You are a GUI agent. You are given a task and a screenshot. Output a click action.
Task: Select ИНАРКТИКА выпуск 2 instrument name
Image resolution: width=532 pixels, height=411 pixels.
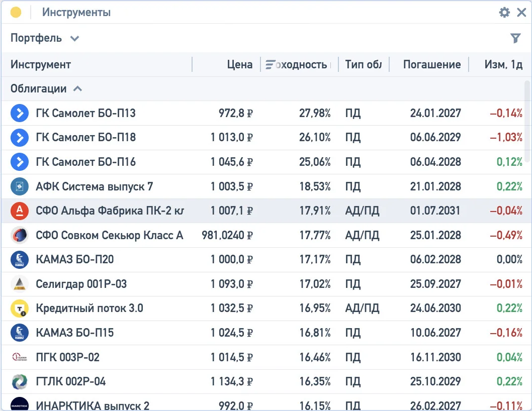coord(93,405)
